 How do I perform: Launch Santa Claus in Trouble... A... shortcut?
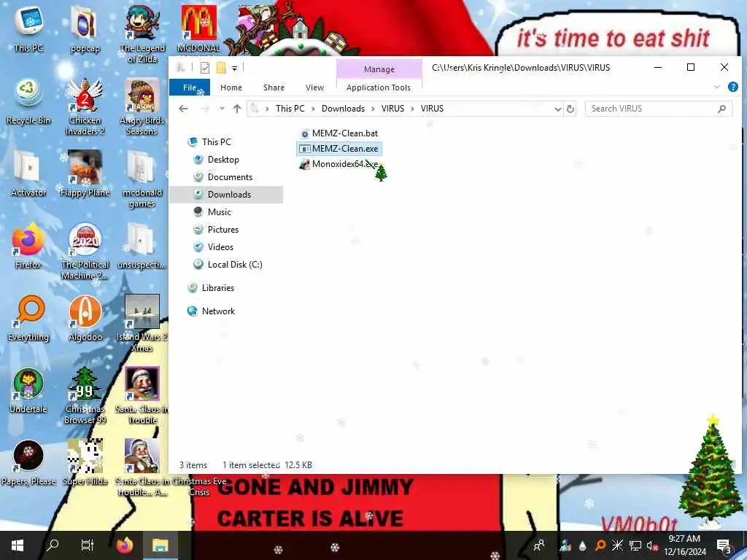click(142, 467)
